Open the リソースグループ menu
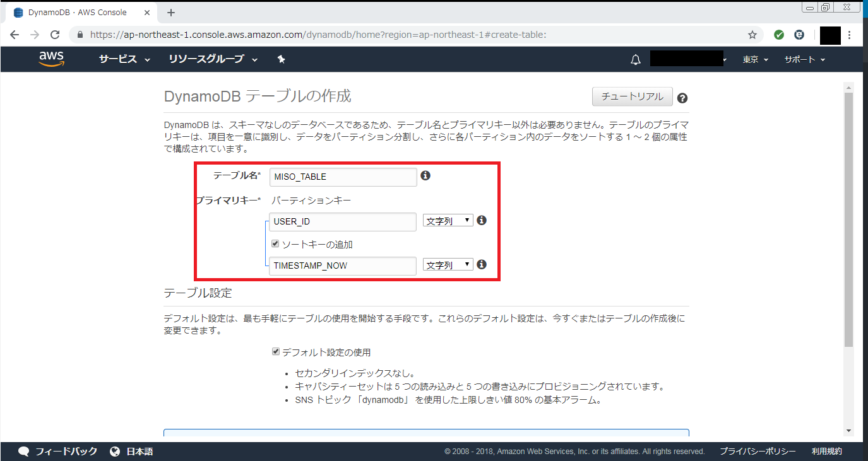This screenshot has width=868, height=461. click(213, 59)
